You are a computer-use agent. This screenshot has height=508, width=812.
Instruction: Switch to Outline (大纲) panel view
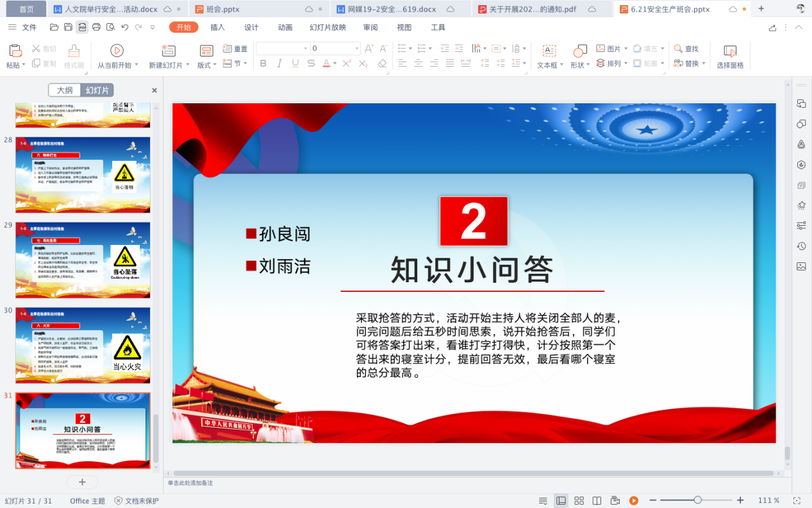pos(65,90)
